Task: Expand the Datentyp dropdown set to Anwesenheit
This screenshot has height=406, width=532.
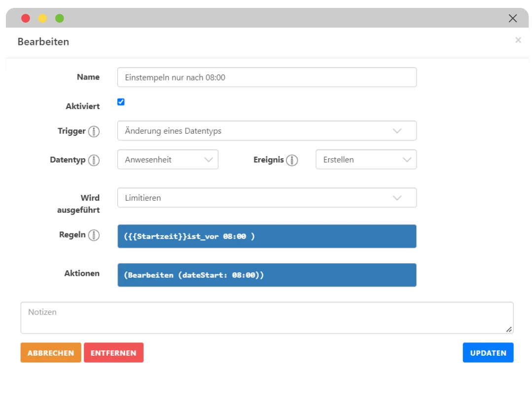Action: pyautogui.click(x=168, y=159)
